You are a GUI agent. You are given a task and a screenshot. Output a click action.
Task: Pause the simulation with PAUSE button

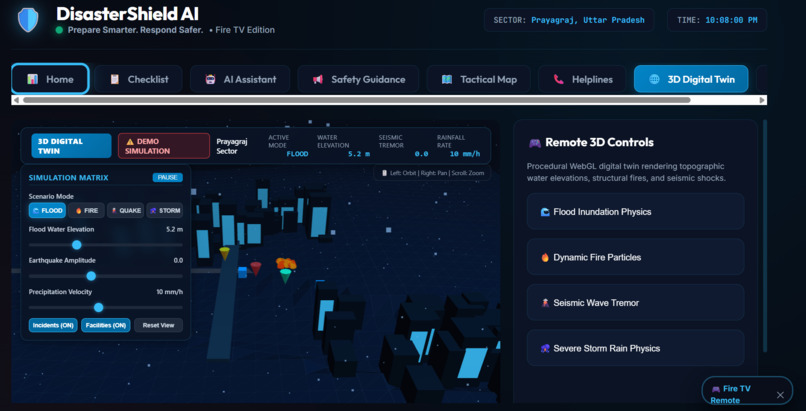(168, 177)
